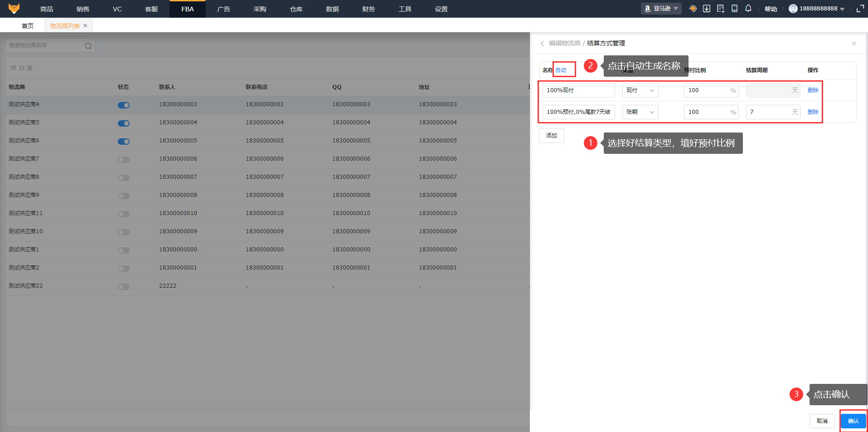The height and width of the screenshot is (432, 868).
Task: Click the settlement period field containing 7
Action: [768, 112]
